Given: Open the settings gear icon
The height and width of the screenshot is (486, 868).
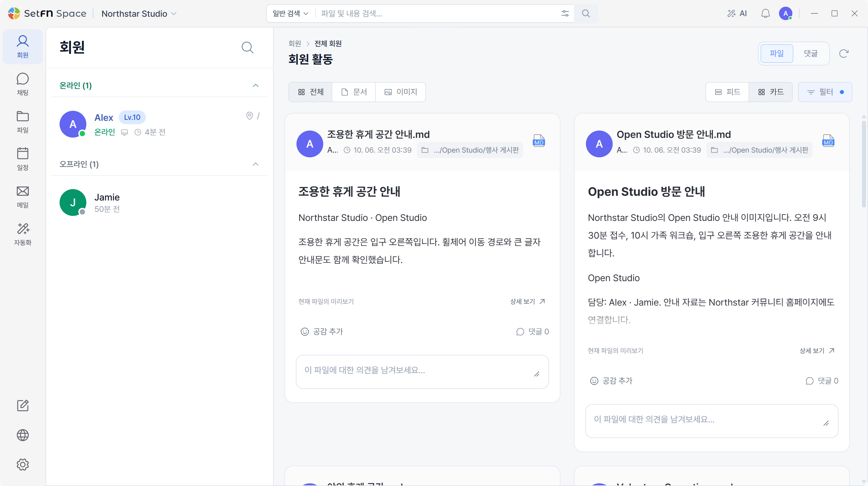Looking at the screenshot, I should tap(22, 465).
